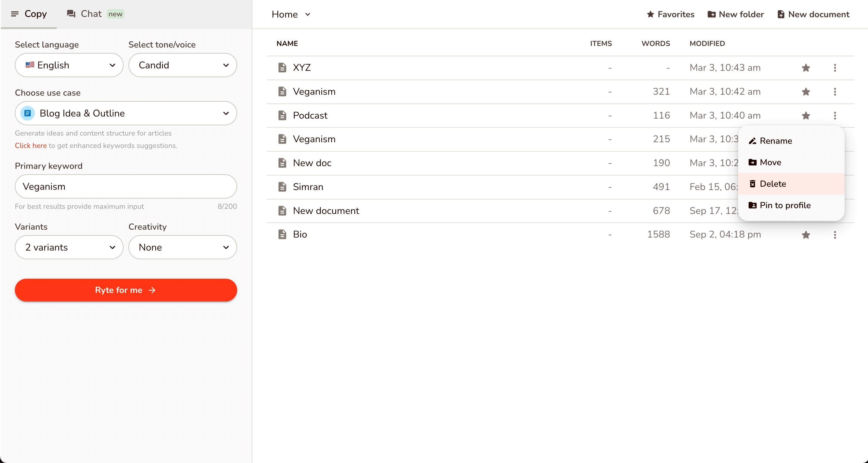Click the folder-plus icon for New folder
The width and height of the screenshot is (868, 463).
(711, 14)
